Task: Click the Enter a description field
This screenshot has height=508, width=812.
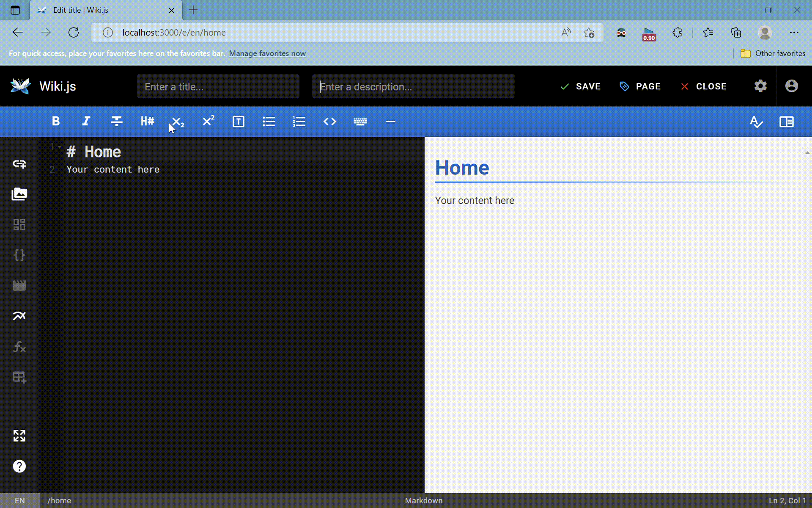Action: 413,86
